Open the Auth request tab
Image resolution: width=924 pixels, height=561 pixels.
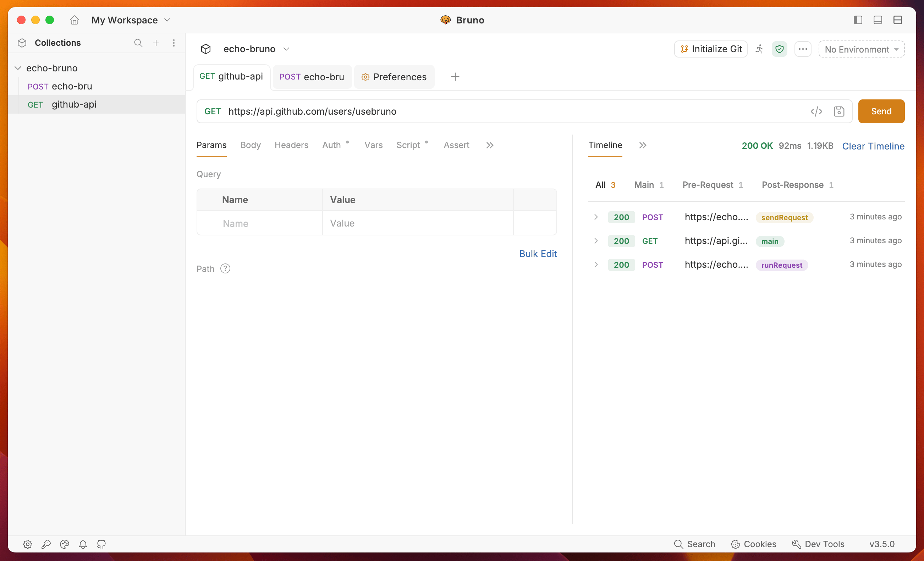pyautogui.click(x=331, y=145)
